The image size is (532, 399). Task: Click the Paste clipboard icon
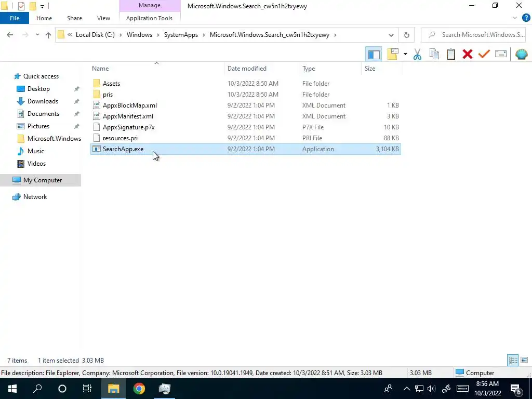tap(450, 54)
